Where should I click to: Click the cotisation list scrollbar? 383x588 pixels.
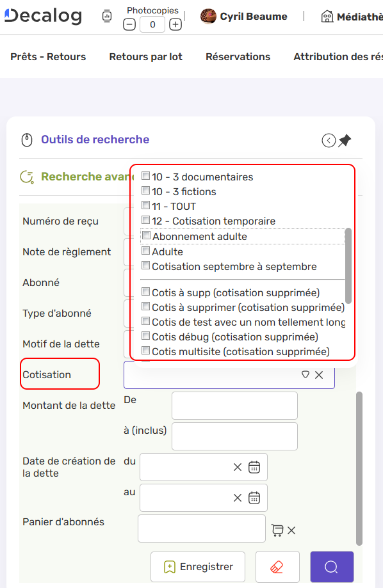point(348,266)
